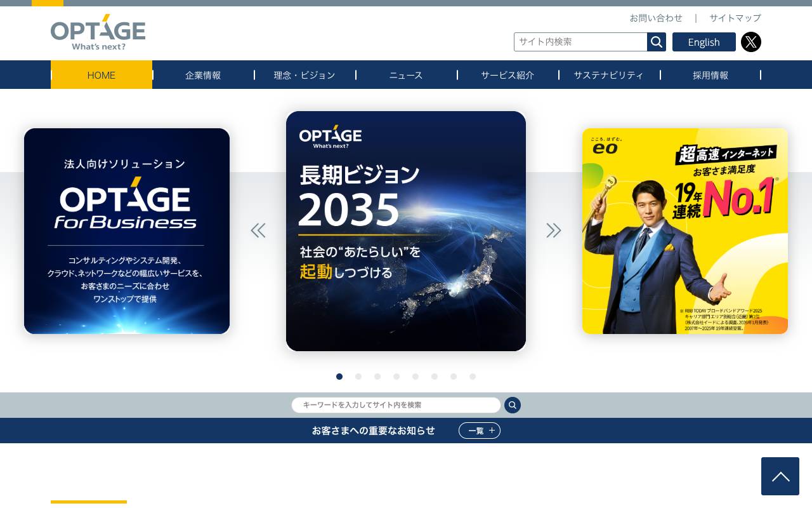The image size is (812, 508).
Task: Open the サービス紹介 navigation menu
Action: 507,75
